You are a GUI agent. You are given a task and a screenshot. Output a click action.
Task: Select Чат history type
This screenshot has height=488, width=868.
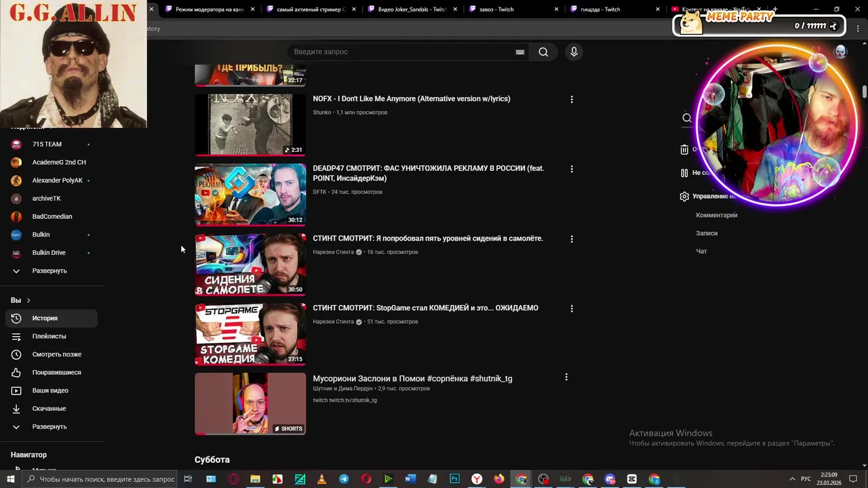click(701, 251)
